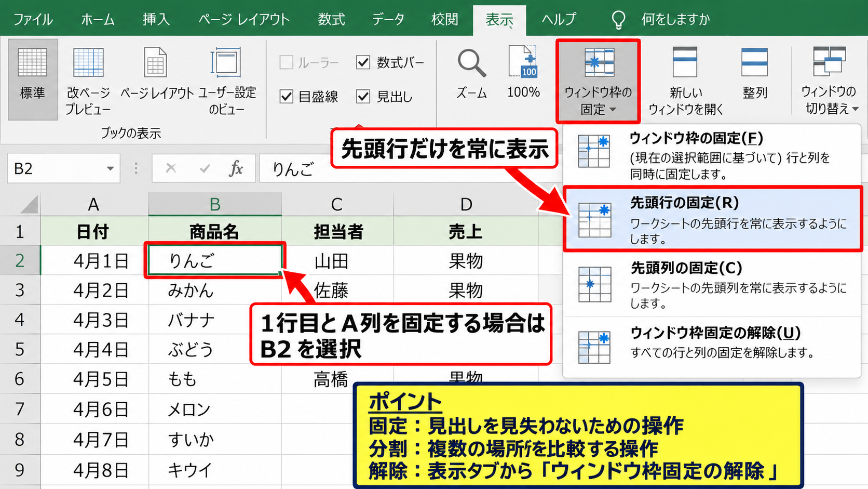Open the ページ レイアウト ribbon tab
The image size is (868, 489).
tap(244, 20)
